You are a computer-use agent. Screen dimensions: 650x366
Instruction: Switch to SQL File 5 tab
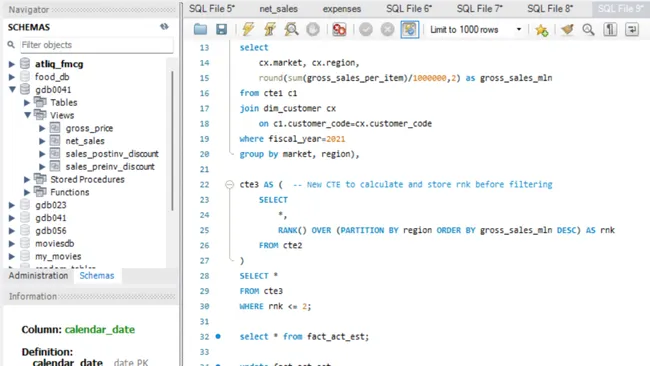[212, 9]
